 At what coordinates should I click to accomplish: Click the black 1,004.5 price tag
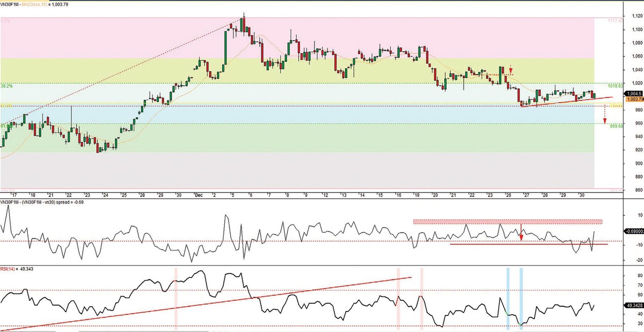[633, 93]
